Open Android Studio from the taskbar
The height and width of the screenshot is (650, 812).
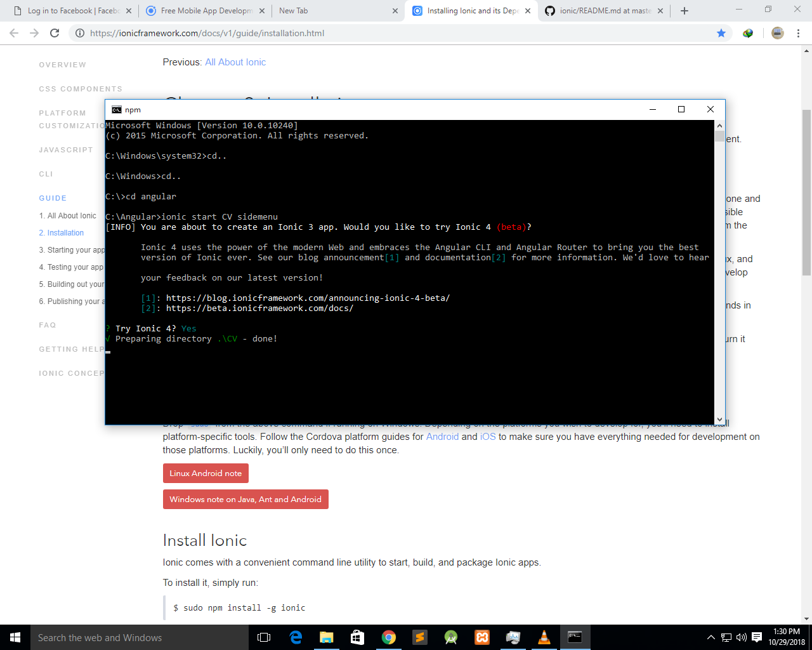pos(451,638)
